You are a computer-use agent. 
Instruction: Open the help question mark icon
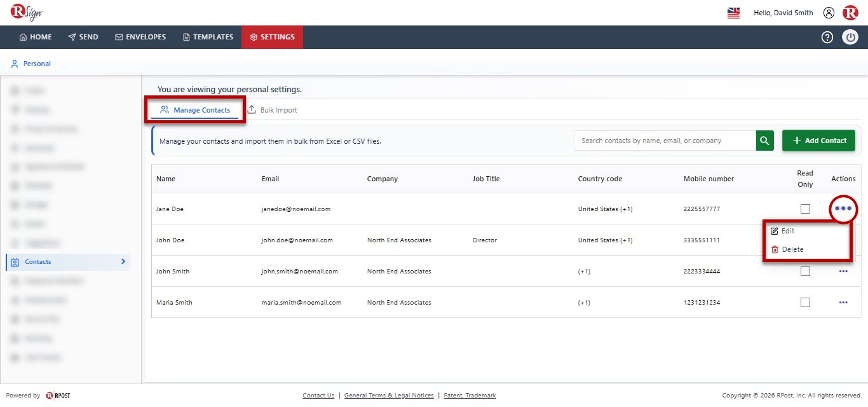tap(827, 37)
